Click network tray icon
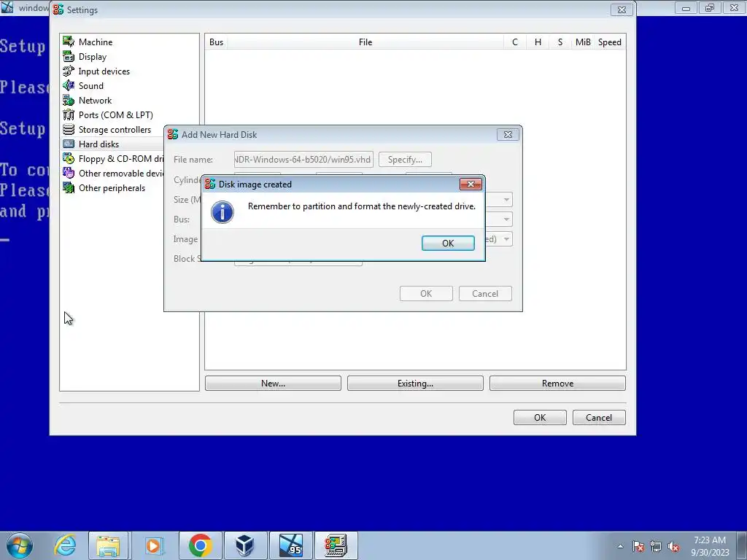The image size is (747, 560). pos(656,546)
